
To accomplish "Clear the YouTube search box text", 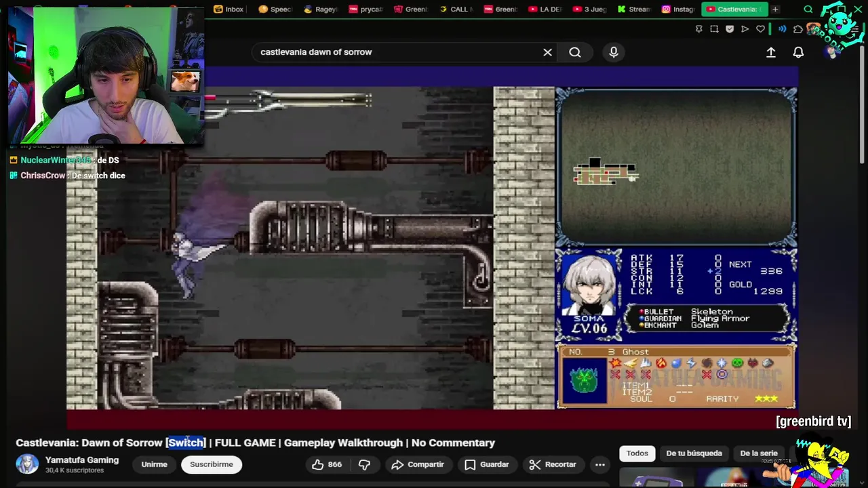I will click(547, 52).
